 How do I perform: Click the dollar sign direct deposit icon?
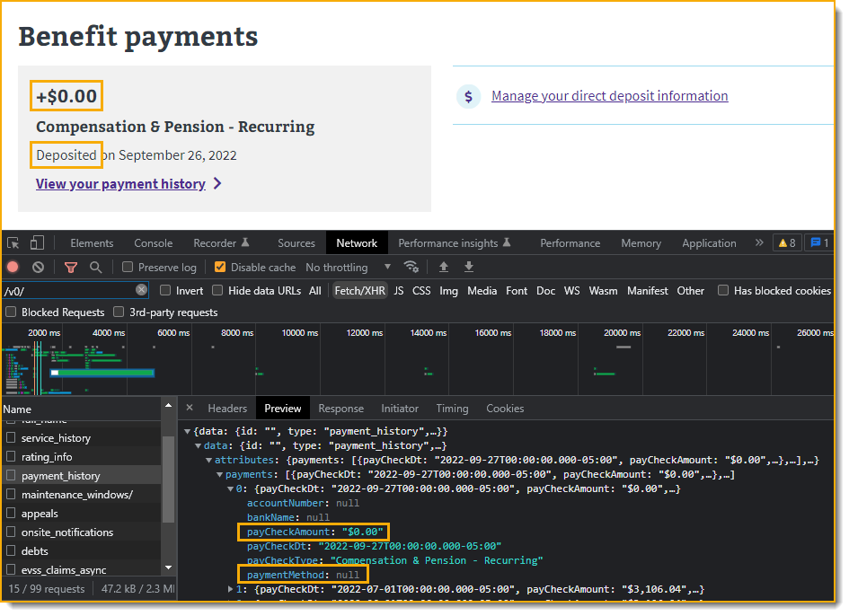point(468,96)
